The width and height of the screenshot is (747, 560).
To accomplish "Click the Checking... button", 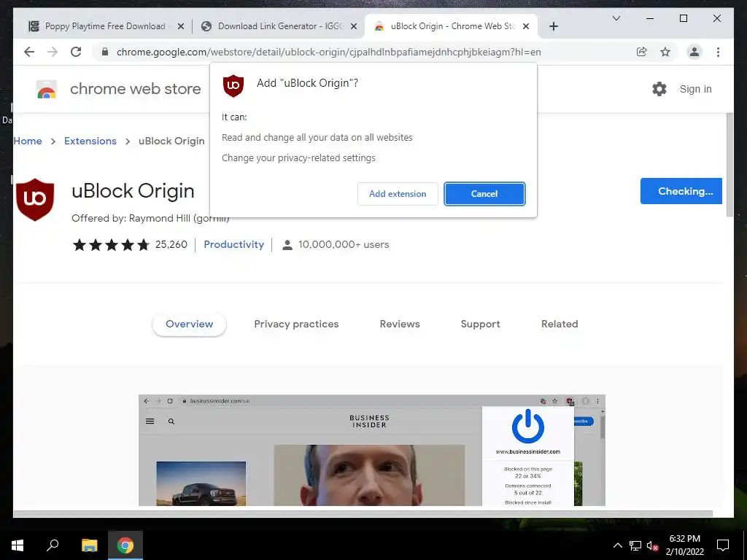I will pos(681,191).
